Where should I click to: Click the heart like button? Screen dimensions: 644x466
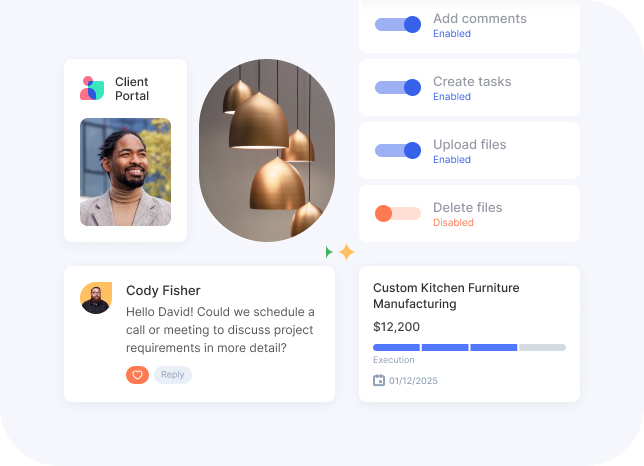137,375
